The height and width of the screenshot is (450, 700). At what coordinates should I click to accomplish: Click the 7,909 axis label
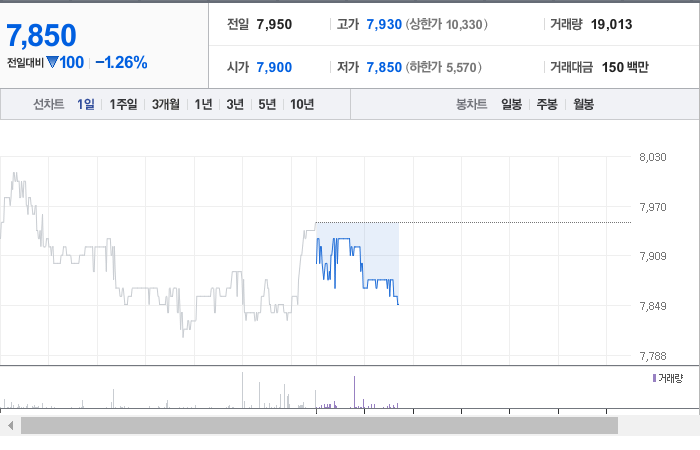click(x=653, y=256)
